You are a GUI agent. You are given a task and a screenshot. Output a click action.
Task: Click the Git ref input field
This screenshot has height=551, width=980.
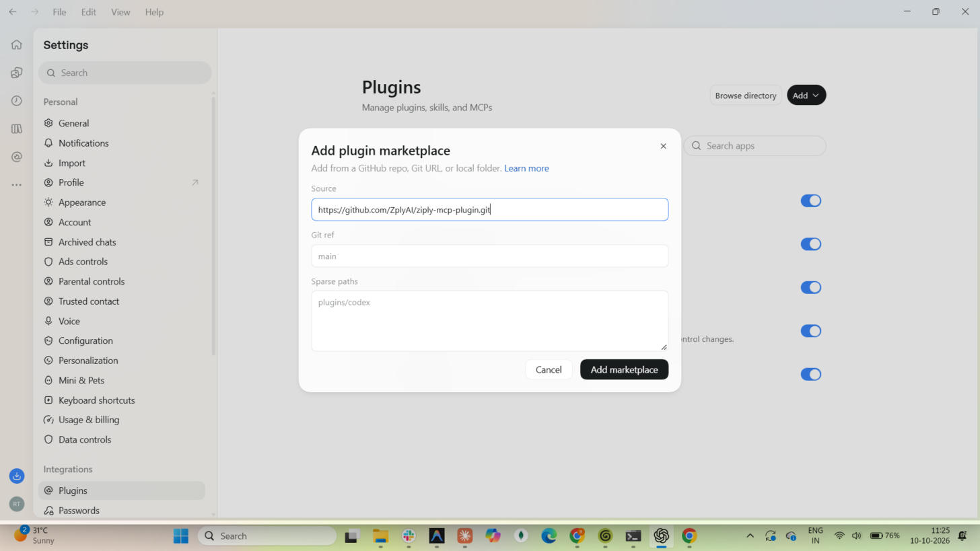tap(489, 256)
